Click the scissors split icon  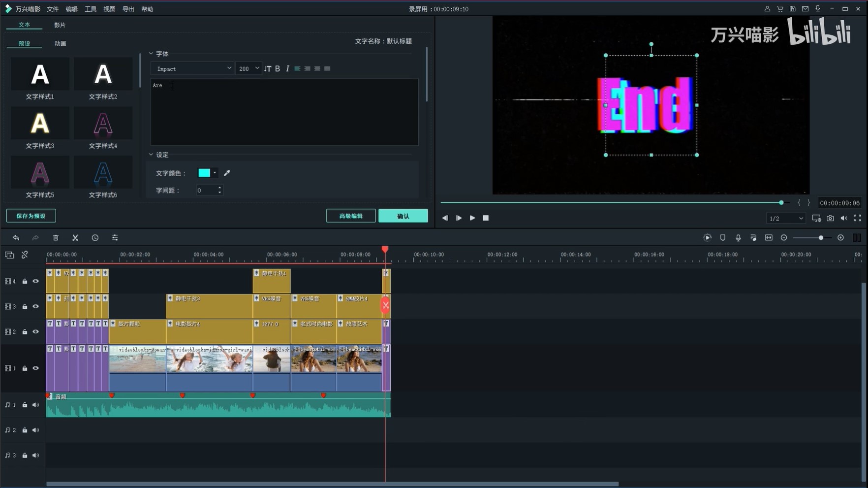(75, 238)
